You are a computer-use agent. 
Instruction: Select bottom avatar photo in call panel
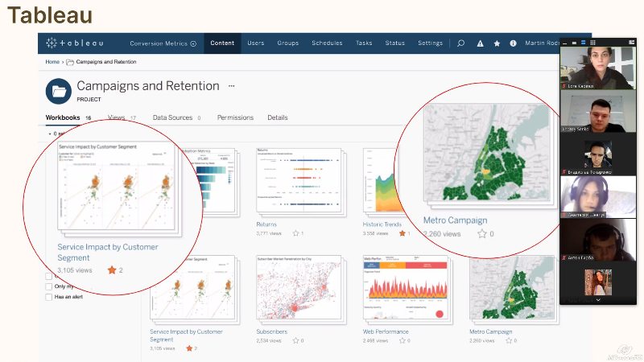598,282
